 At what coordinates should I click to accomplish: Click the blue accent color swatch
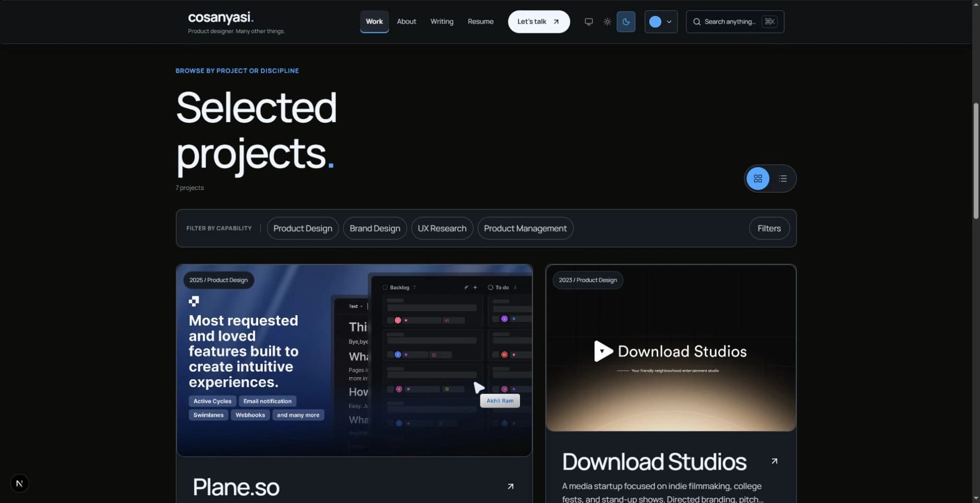click(x=655, y=22)
